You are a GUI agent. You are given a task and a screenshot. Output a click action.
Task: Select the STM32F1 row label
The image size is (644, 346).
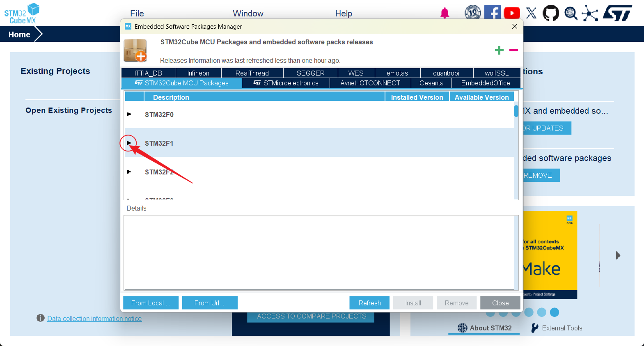tap(159, 143)
